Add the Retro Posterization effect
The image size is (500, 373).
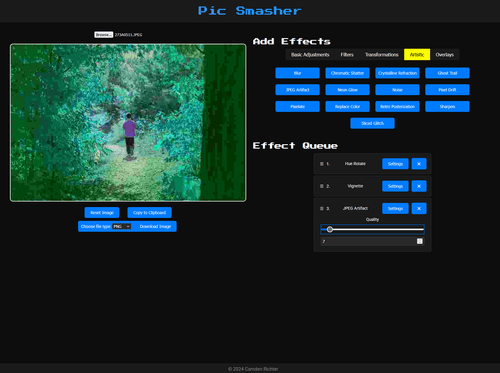coord(397,106)
